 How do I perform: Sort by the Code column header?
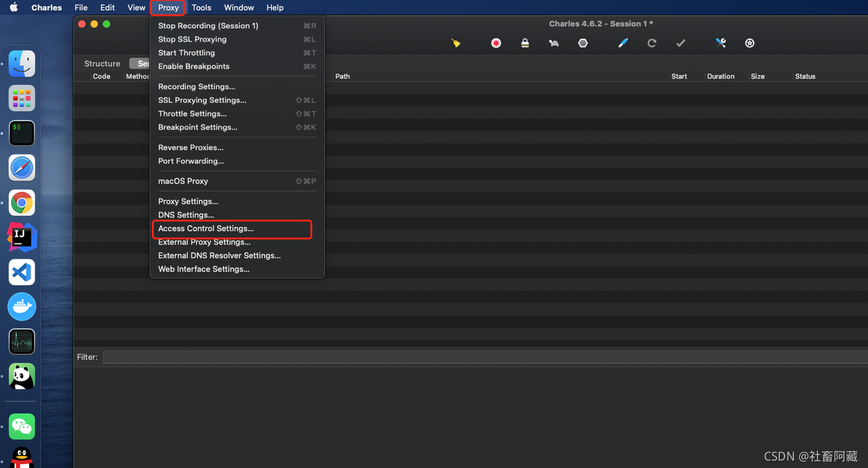pos(102,76)
